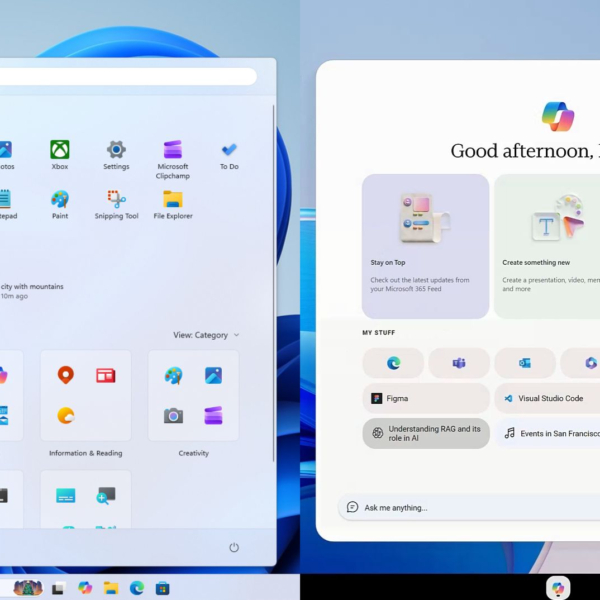The width and height of the screenshot is (600, 600).
Task: Click the search highlight image on the taskbar
Action: coord(28,588)
